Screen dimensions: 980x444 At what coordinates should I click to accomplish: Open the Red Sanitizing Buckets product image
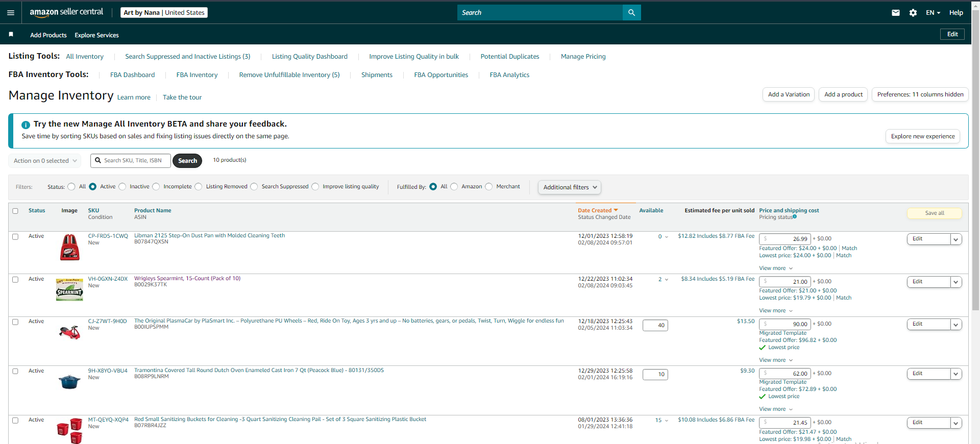tap(70, 431)
